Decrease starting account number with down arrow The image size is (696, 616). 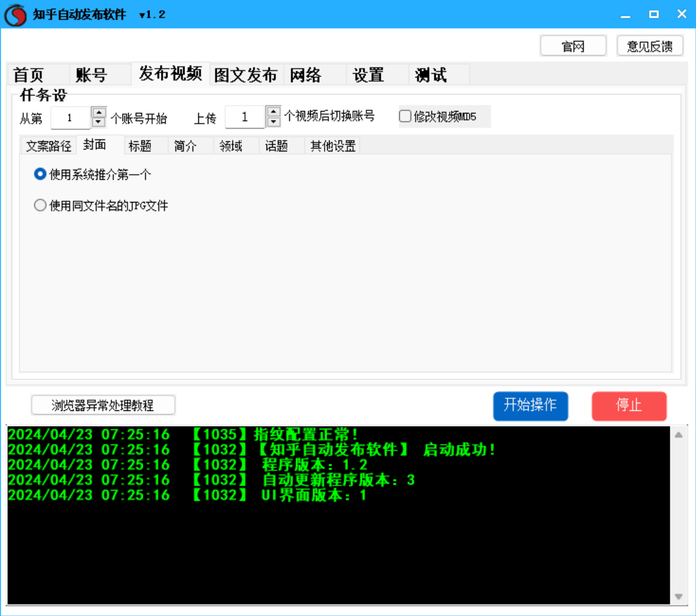(99, 122)
